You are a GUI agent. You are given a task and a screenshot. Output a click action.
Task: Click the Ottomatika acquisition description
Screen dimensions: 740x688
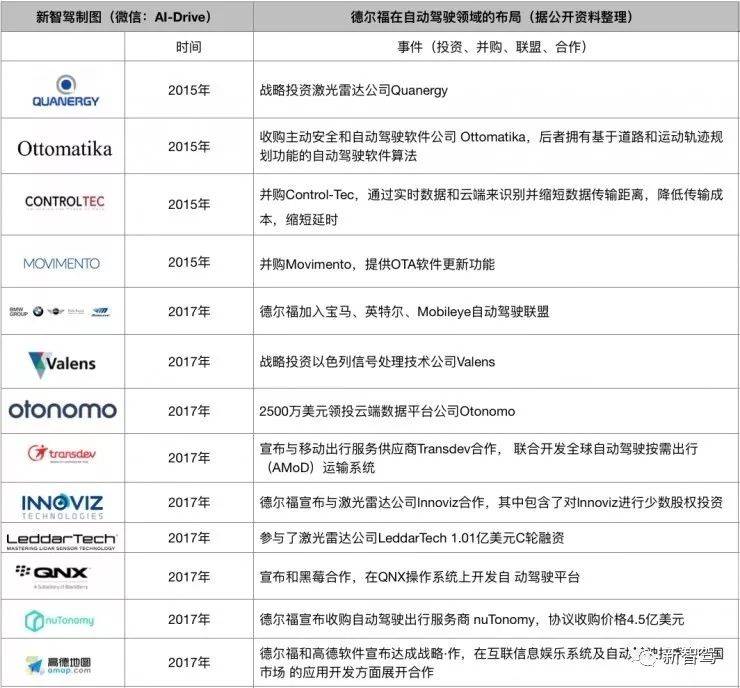pos(491,146)
